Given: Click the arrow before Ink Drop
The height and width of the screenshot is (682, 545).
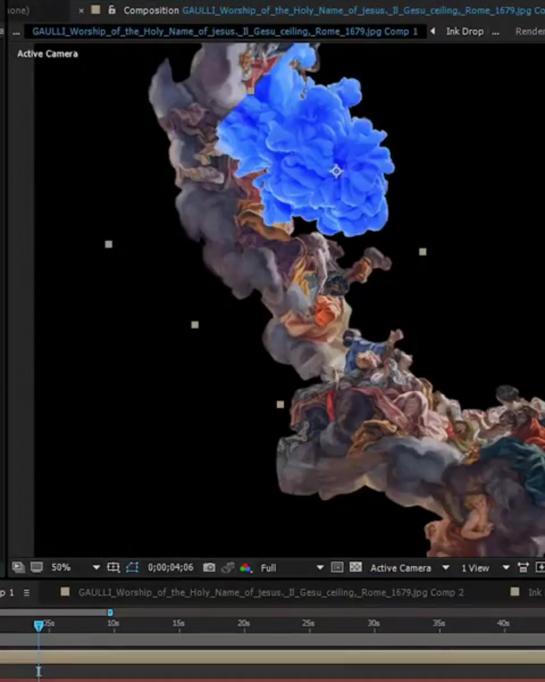Looking at the screenshot, I should 433,31.
